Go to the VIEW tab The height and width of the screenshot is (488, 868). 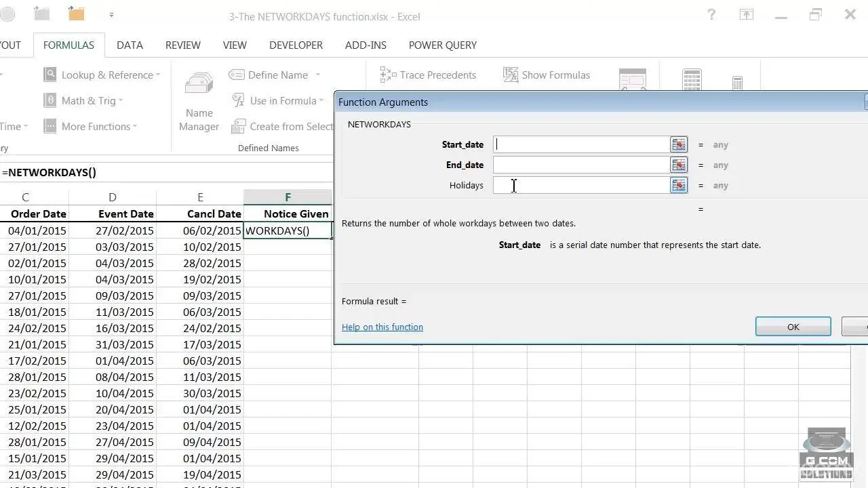click(x=235, y=45)
